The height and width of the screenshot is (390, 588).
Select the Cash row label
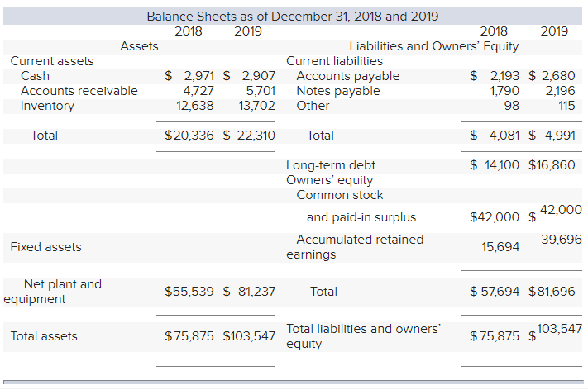pyautogui.click(x=35, y=76)
